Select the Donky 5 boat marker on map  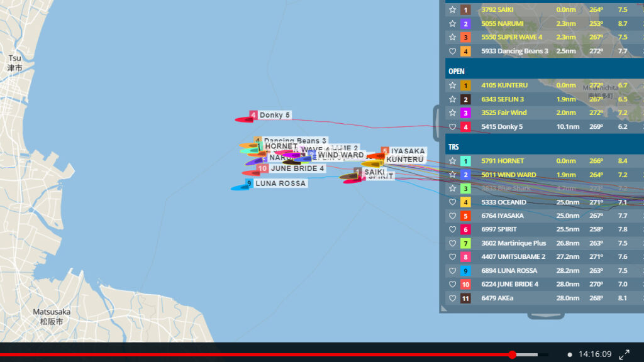pos(243,119)
